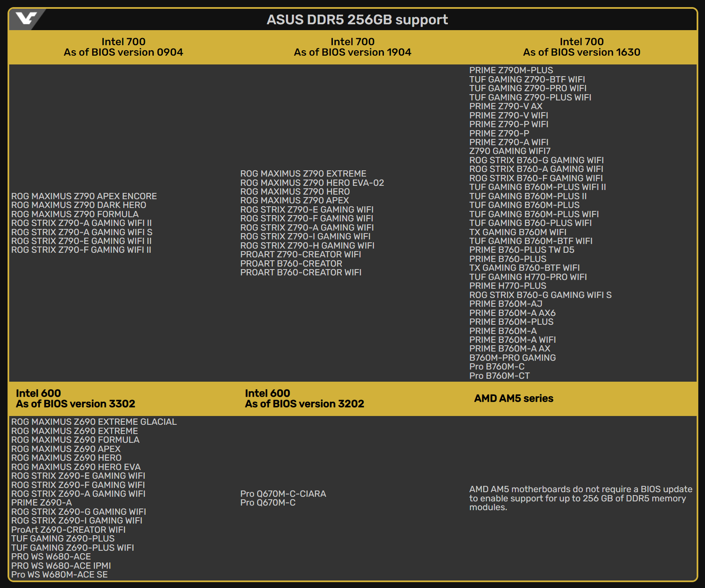The height and width of the screenshot is (588, 705).
Task: Select ROG MAXIMUS Z790 DARK HERO row
Action: (x=79, y=205)
